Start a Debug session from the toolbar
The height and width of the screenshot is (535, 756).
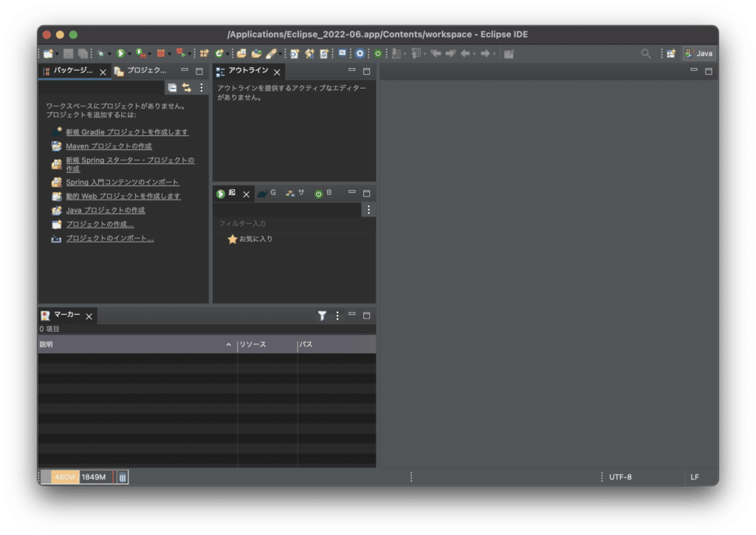101,53
